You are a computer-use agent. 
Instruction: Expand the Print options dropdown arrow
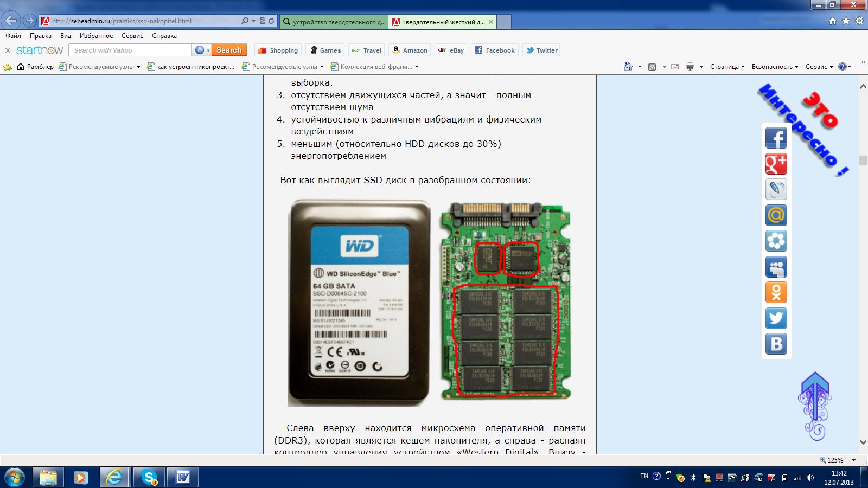(x=701, y=67)
